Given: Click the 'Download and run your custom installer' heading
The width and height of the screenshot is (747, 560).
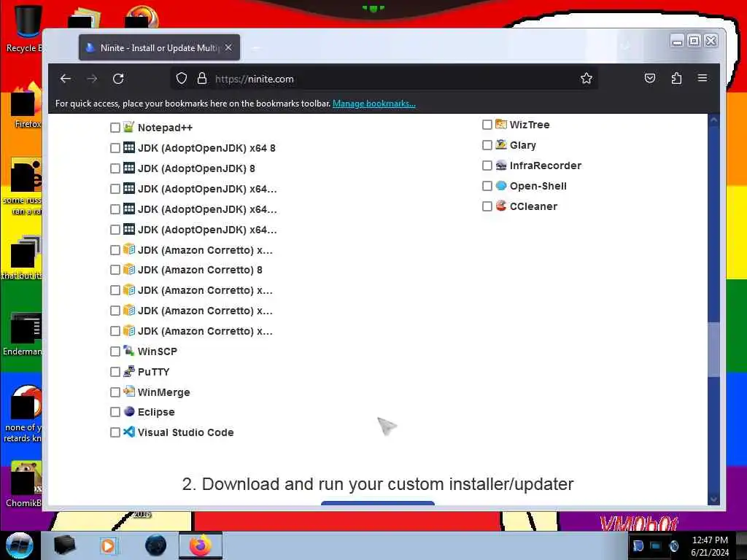Looking at the screenshot, I should click(x=378, y=484).
